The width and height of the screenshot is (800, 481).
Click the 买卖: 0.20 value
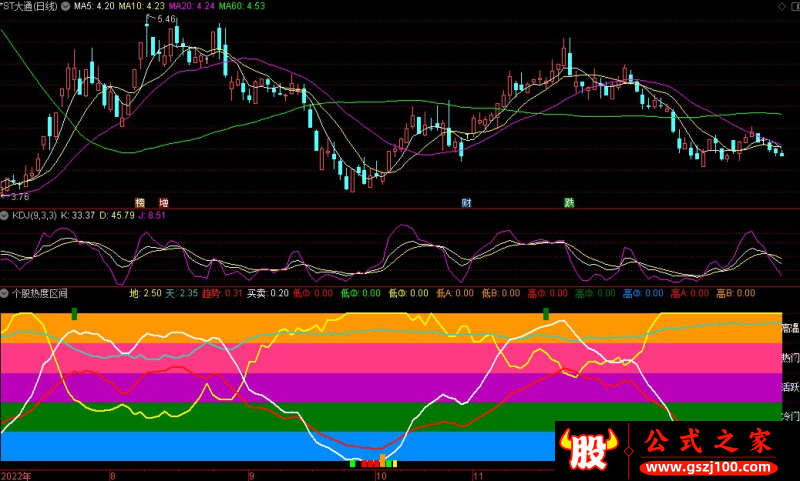coord(268,293)
